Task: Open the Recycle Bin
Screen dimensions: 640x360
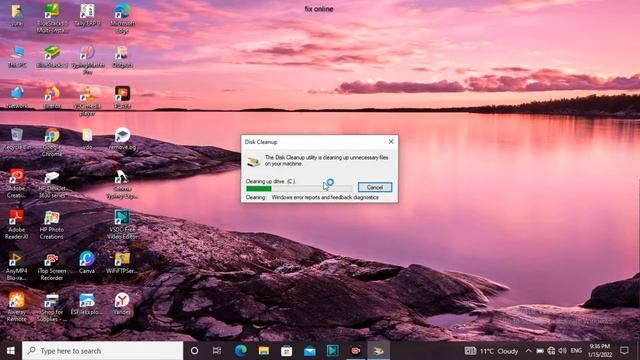Action: tap(16, 139)
